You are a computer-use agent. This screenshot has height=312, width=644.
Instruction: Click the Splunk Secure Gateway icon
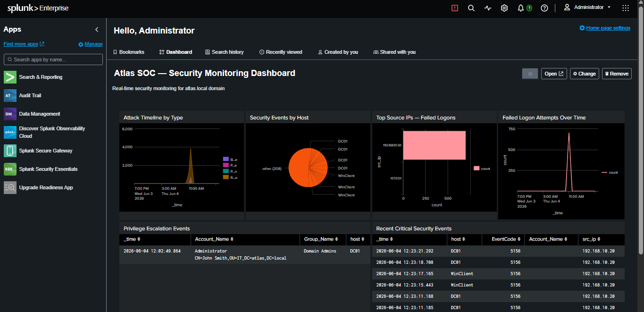[x=10, y=151]
